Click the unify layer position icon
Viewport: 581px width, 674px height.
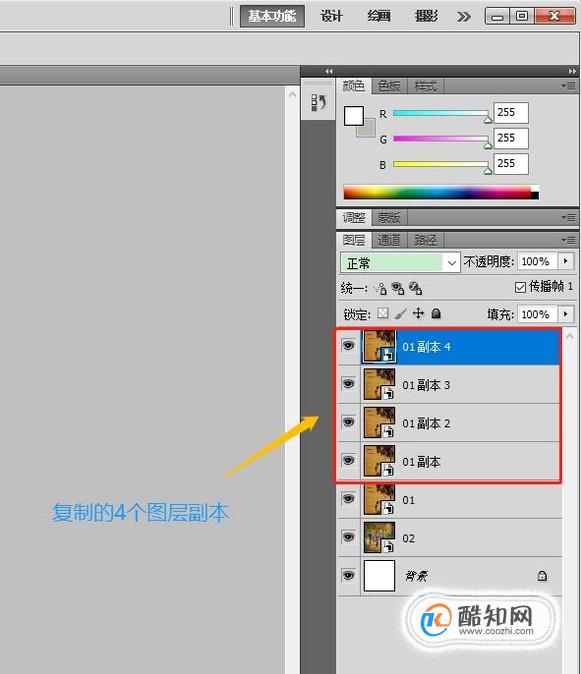(x=381, y=288)
